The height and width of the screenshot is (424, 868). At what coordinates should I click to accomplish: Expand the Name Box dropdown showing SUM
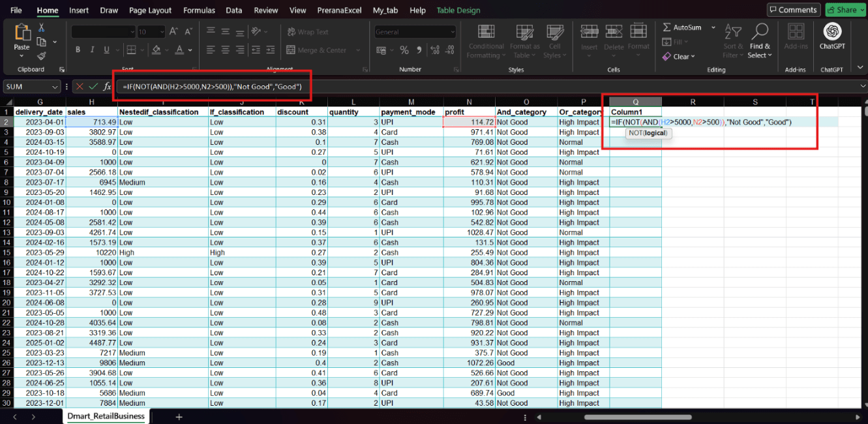point(55,87)
